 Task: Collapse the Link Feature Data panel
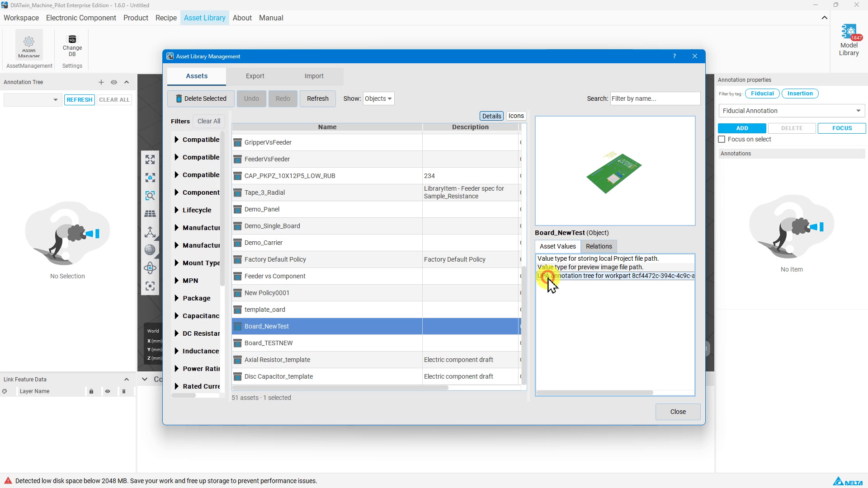127,380
